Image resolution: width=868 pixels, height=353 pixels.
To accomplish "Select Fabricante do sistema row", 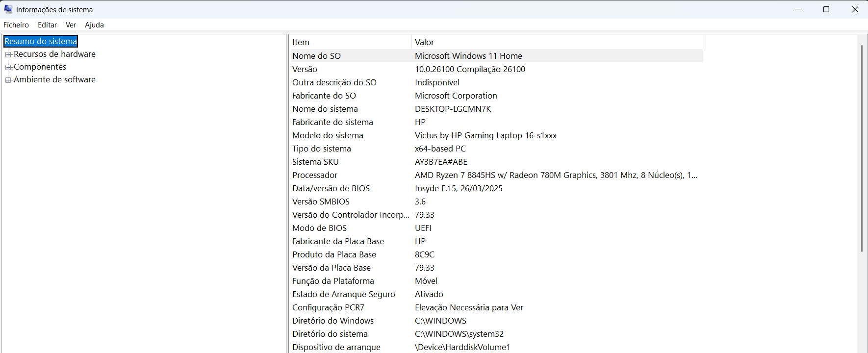I will (496, 122).
